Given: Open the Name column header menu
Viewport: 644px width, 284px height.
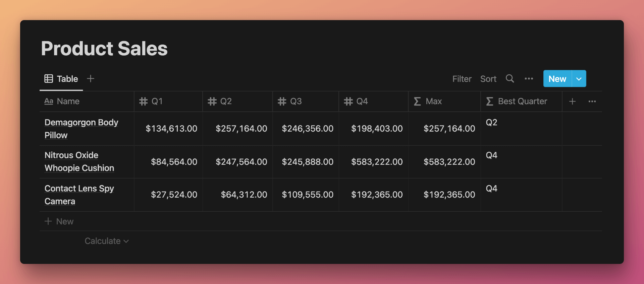Looking at the screenshot, I should (x=87, y=101).
